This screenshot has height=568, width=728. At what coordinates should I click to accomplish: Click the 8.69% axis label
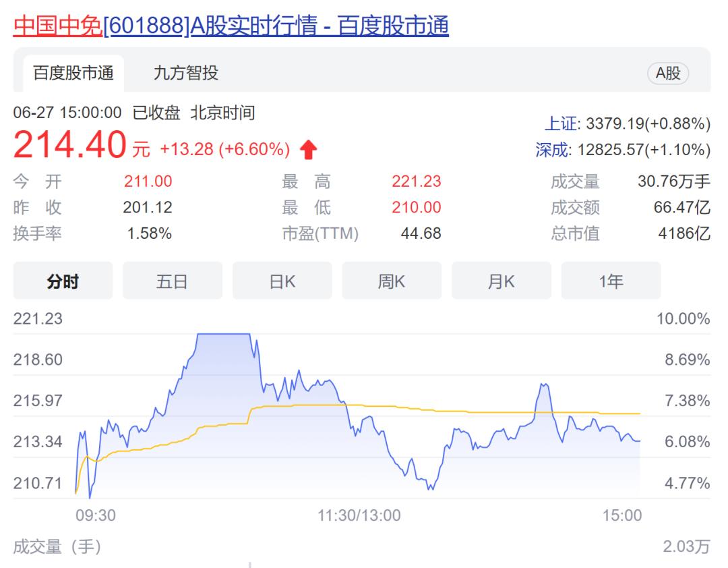click(x=687, y=360)
